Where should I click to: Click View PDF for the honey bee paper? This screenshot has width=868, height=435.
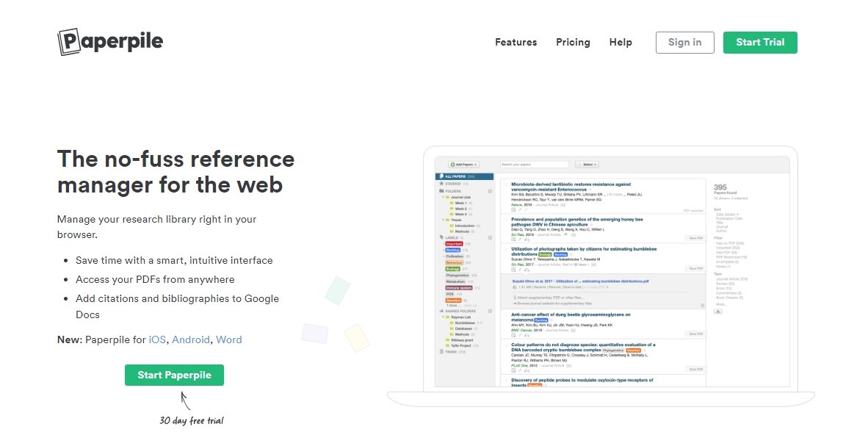click(696, 238)
